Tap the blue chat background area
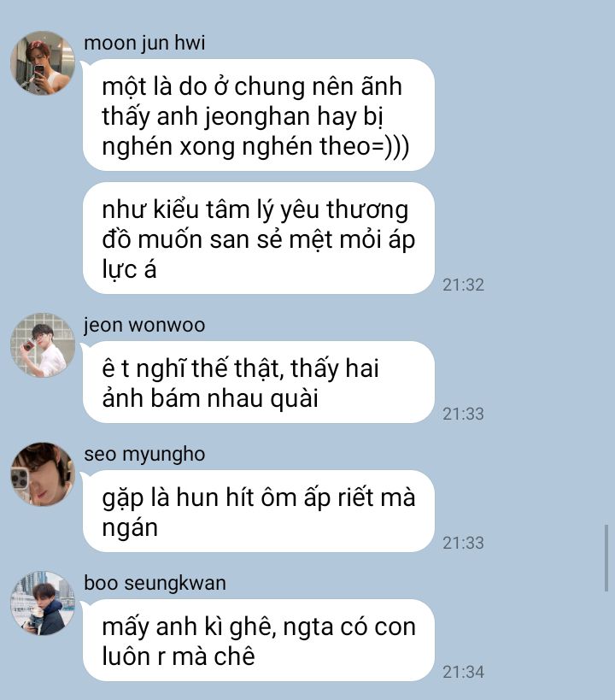This screenshot has width=615, height=700. (536, 179)
